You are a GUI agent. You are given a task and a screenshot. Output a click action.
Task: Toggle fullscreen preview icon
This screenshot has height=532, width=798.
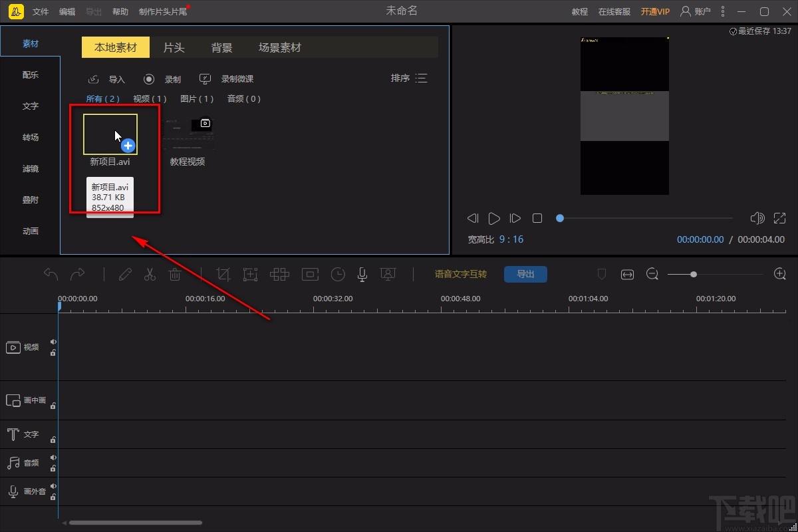pos(780,218)
